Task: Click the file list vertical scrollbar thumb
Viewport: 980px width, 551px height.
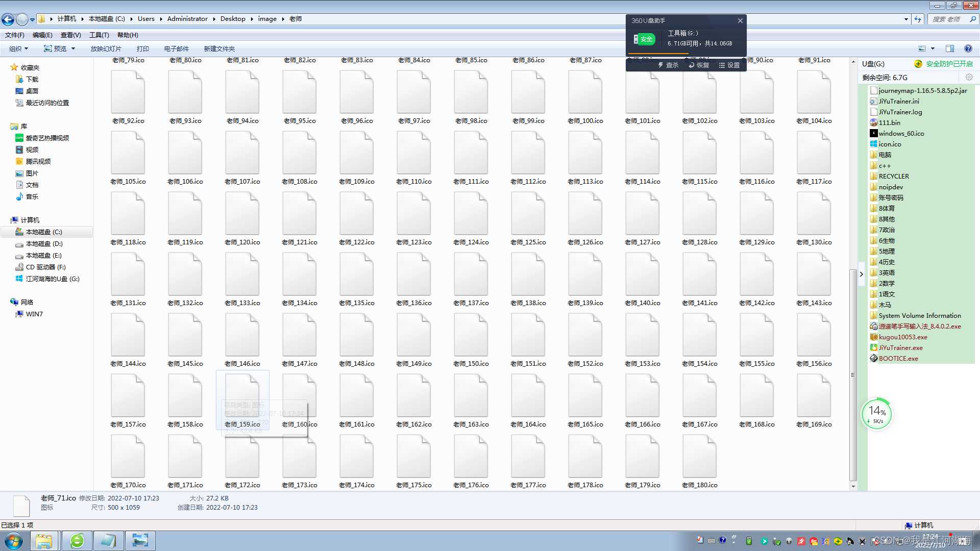Action: point(853,375)
